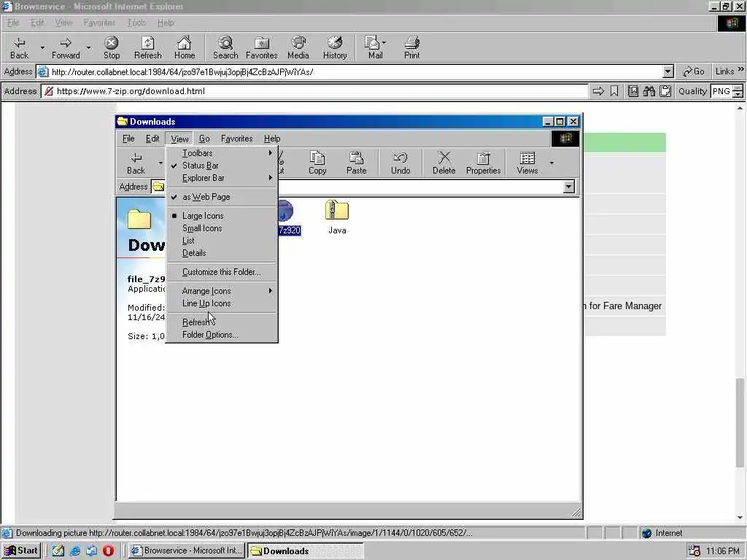Click the Print icon in Internet Explorer
Viewport: 747px width, 560px height.
(x=411, y=47)
